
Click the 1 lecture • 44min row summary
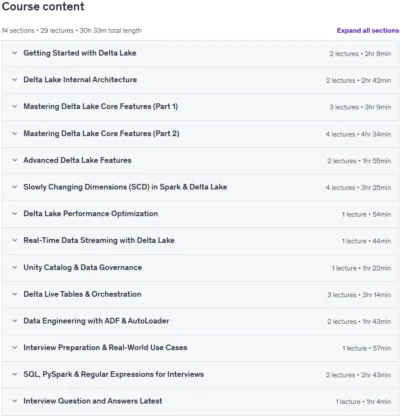pos(366,241)
